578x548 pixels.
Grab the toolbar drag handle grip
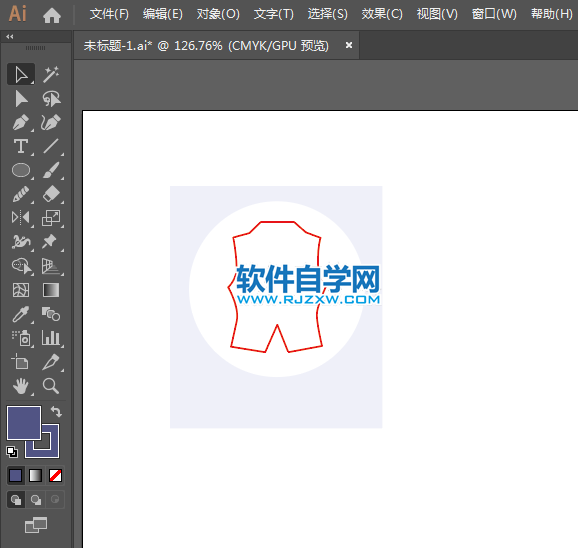click(35, 48)
